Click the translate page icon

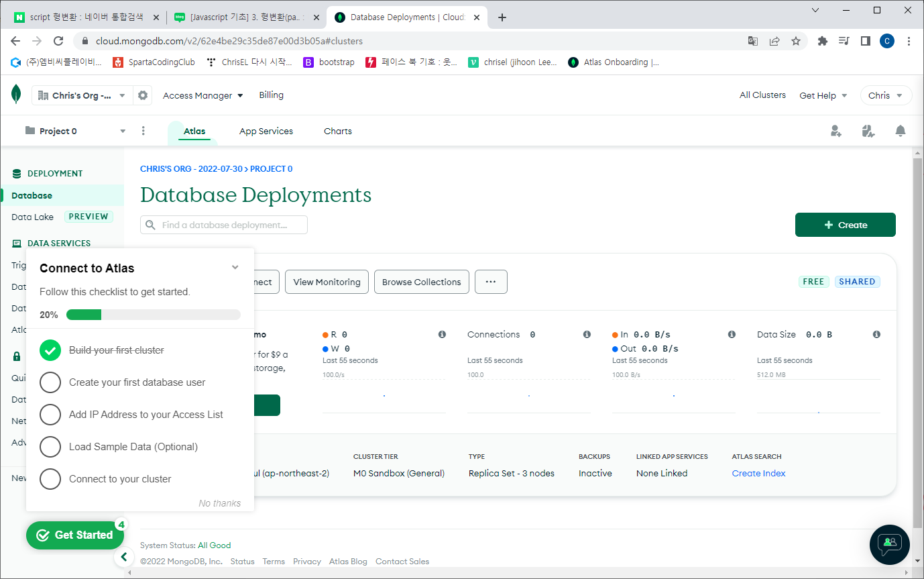[753, 41]
